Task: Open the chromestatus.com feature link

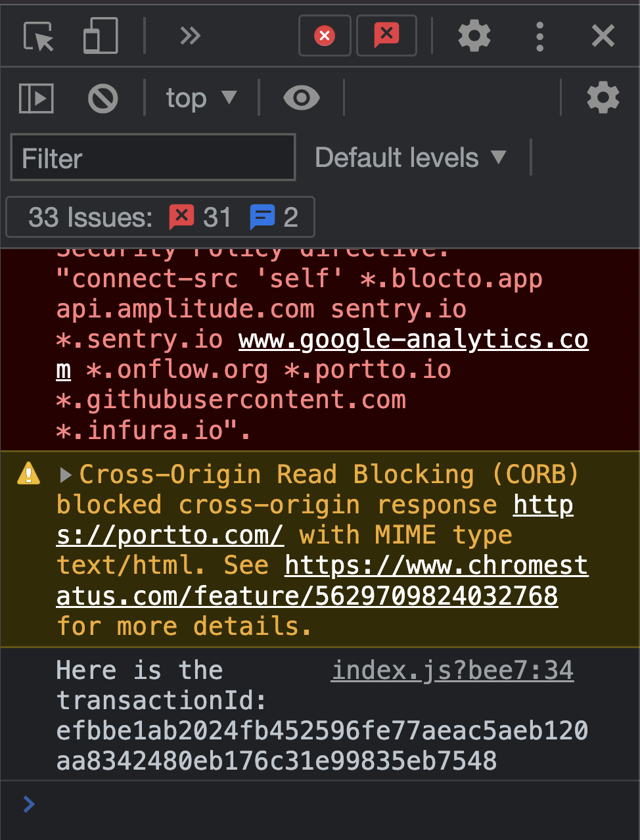Action: tap(322, 581)
